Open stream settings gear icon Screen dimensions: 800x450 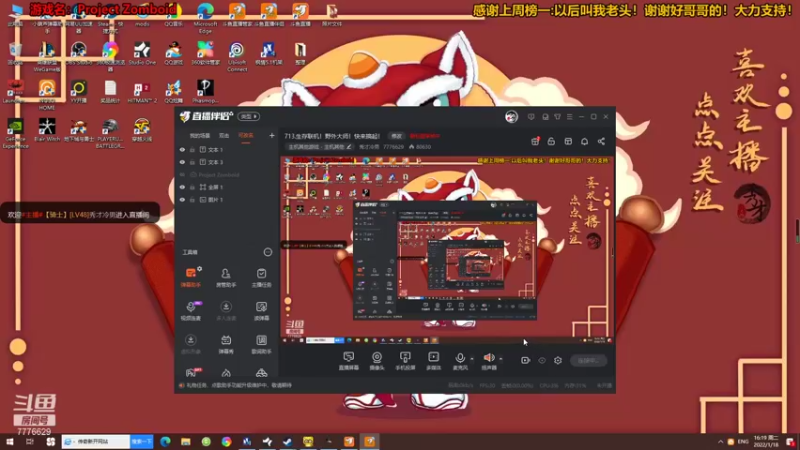tap(558, 360)
